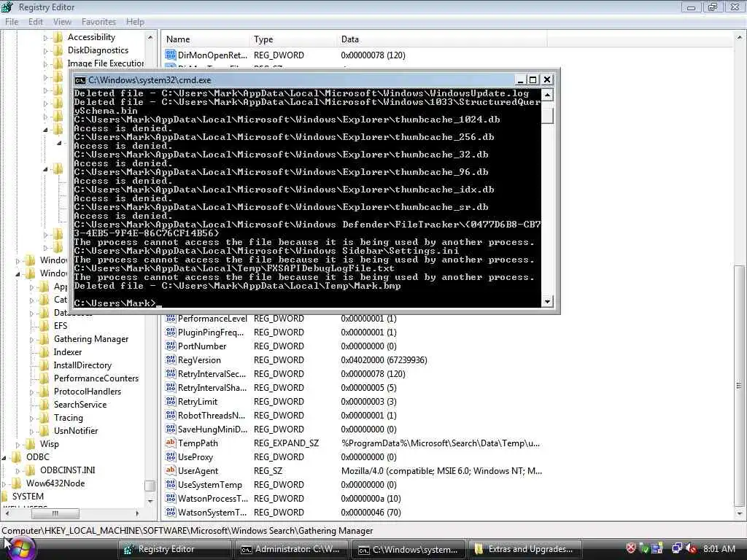Select the Indexer folder icon

[44, 352]
